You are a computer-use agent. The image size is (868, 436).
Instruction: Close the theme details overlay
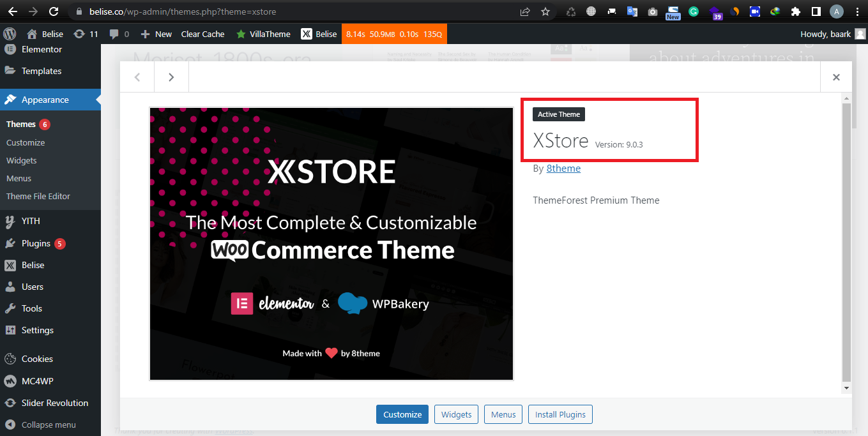click(x=836, y=77)
